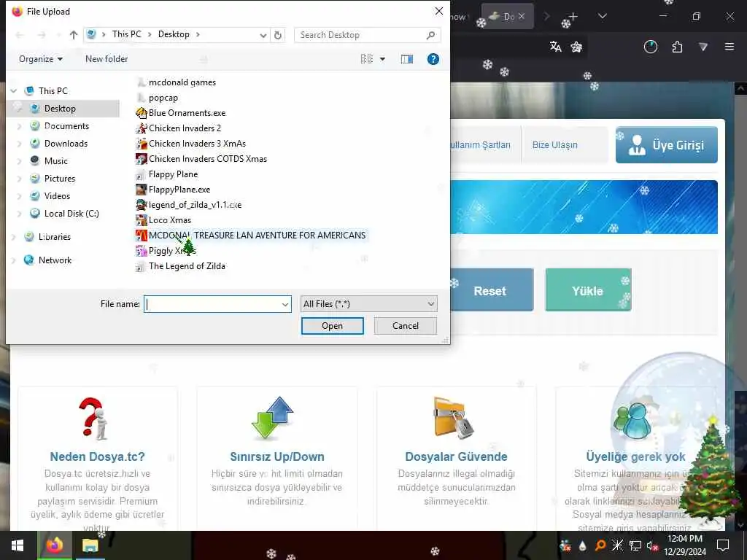Click the Sınırsız Up/Down arrows icon

273,418
